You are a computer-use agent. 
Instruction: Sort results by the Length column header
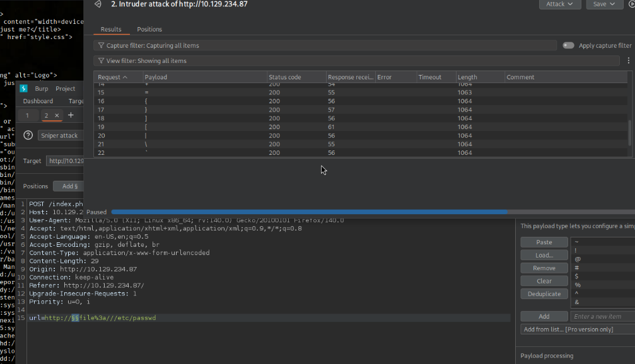481,77
